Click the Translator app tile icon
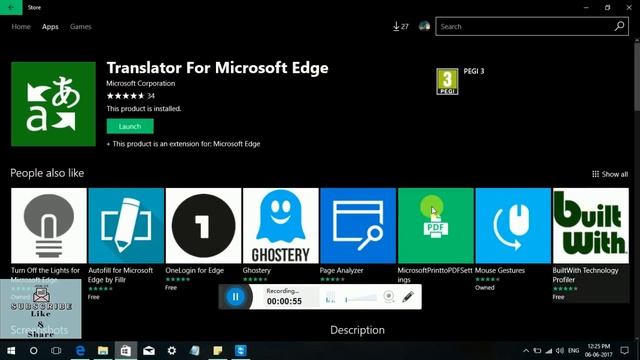640x360 pixels. [53, 104]
